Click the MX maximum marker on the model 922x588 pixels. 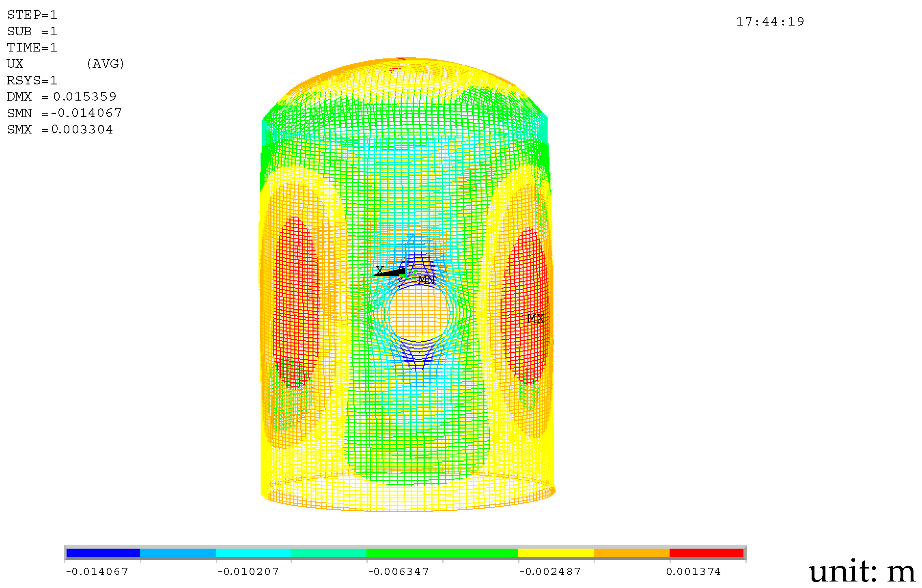pos(535,319)
